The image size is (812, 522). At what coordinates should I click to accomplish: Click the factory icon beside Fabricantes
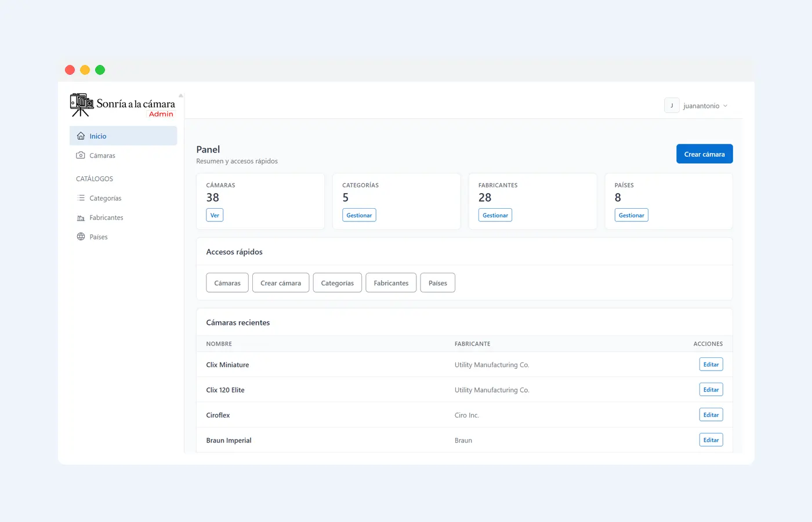[81, 218]
